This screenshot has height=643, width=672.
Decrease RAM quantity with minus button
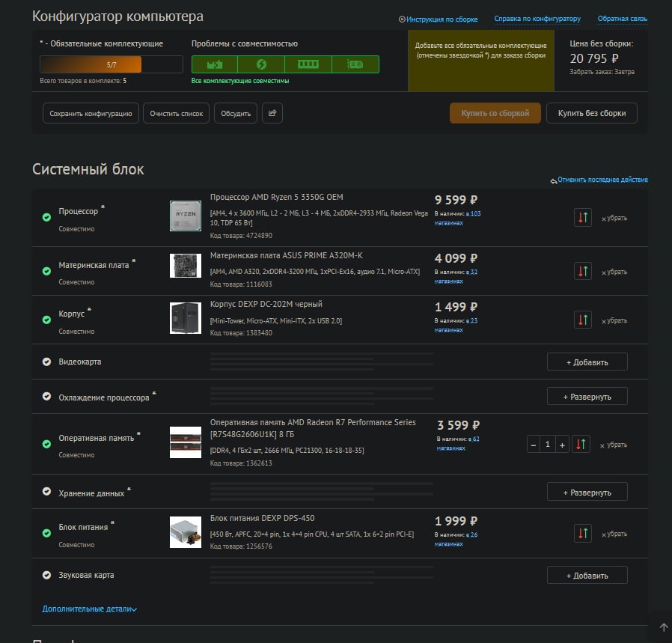tap(533, 445)
